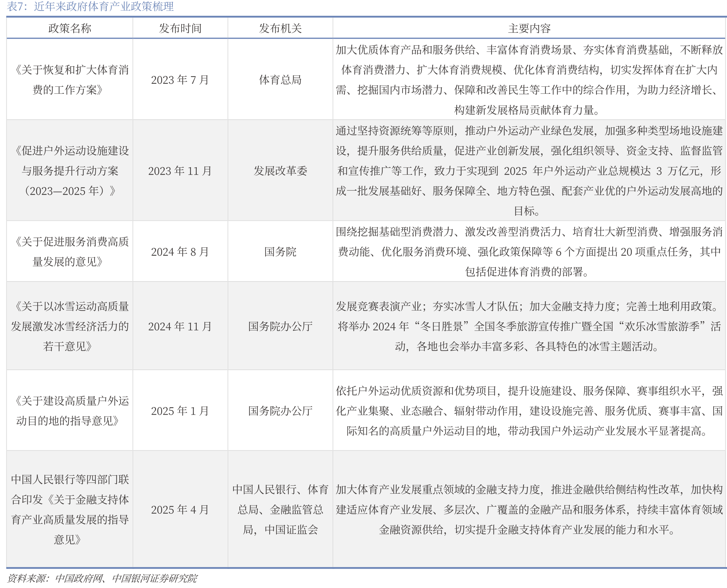The height and width of the screenshot is (588, 727).
Task: Click 国务院办公厅 in the 2025 年 1 月 row
Action: (x=280, y=411)
